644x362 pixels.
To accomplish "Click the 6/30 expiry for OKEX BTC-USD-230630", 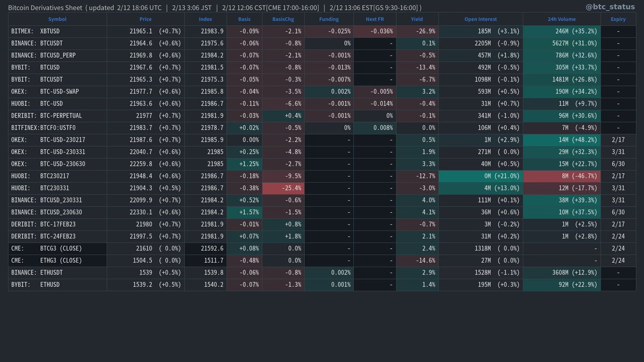I will pos(618,164).
